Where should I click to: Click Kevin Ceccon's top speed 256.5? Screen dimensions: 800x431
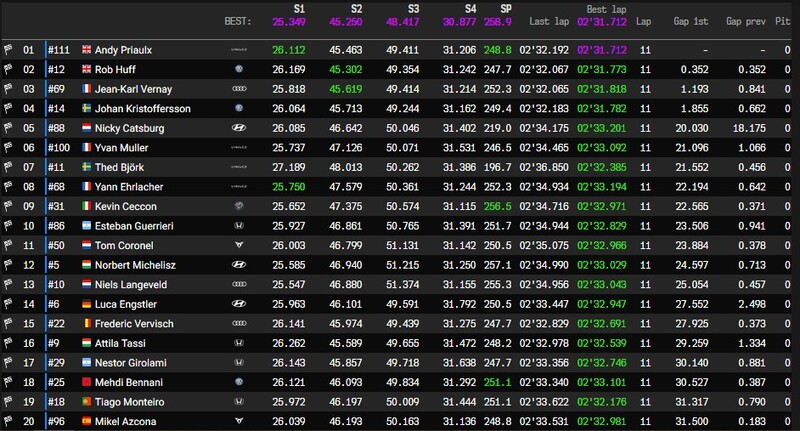[497, 206]
